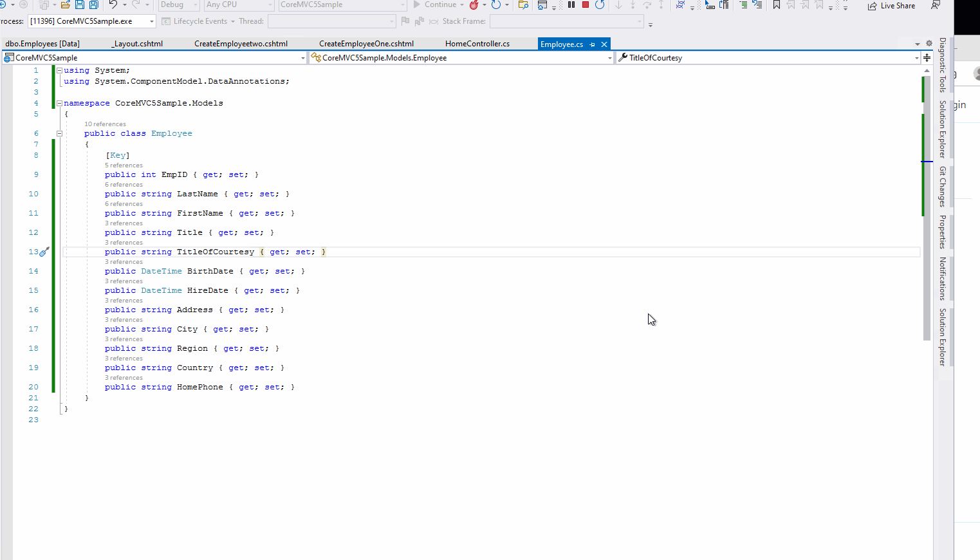
Task: Click '6 references' above LastName
Action: pyautogui.click(x=124, y=185)
